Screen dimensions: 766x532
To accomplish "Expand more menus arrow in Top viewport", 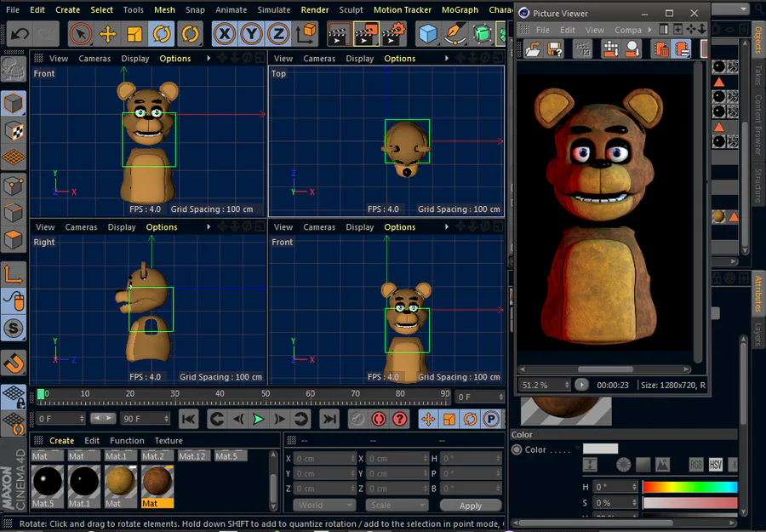I will [x=447, y=58].
